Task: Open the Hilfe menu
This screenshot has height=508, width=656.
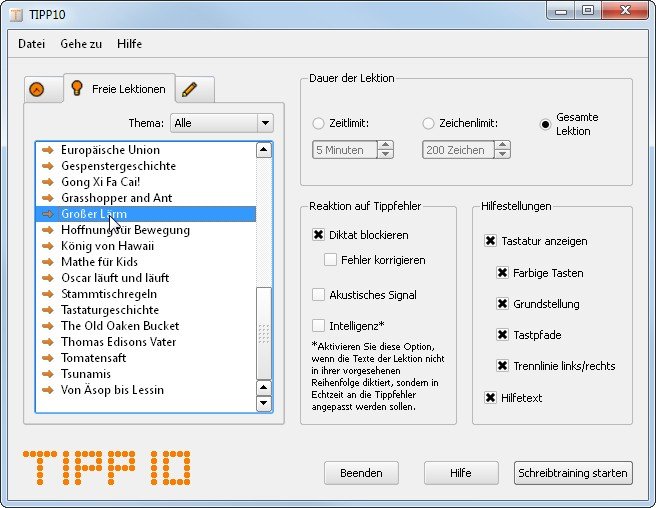Action: click(x=129, y=44)
